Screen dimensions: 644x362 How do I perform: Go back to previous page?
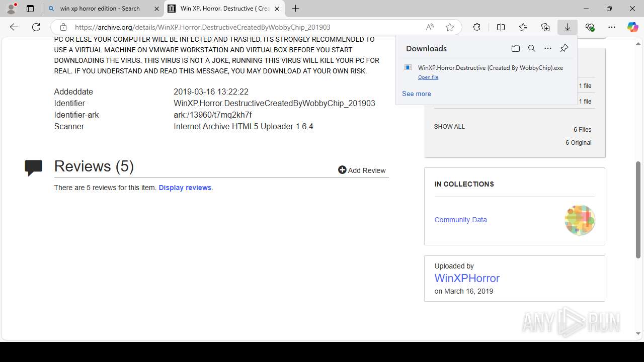click(x=14, y=27)
